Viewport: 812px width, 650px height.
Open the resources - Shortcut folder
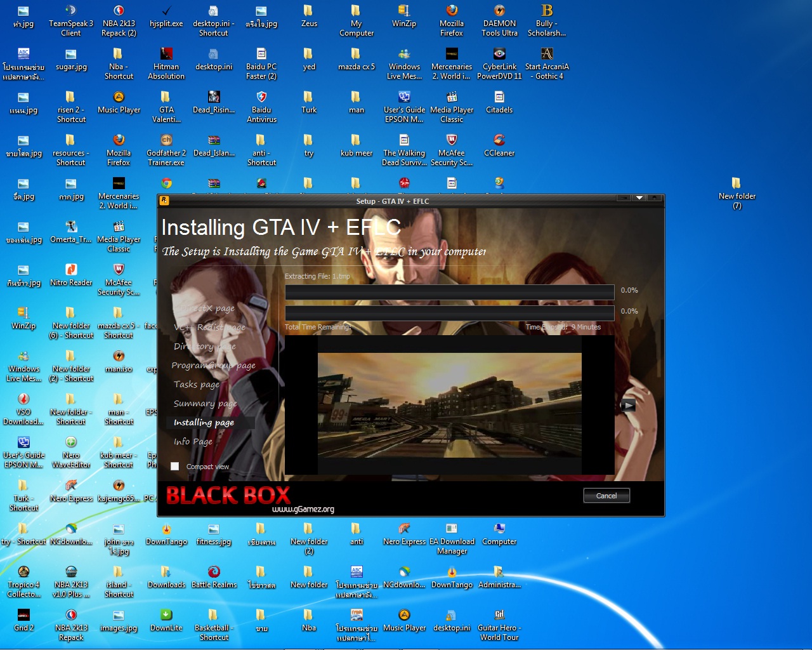pos(71,150)
